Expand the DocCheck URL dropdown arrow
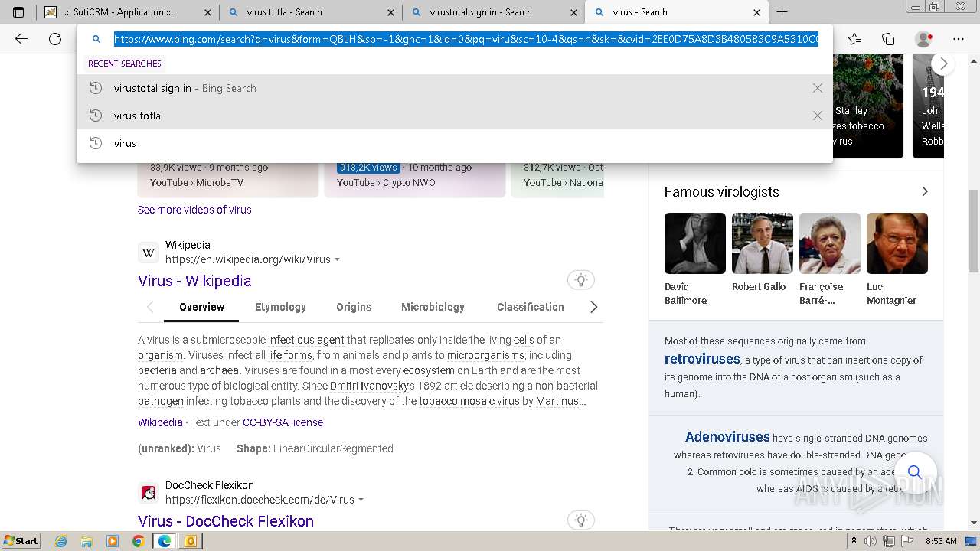Screen dimensions: 980x551 pyautogui.click(x=361, y=500)
